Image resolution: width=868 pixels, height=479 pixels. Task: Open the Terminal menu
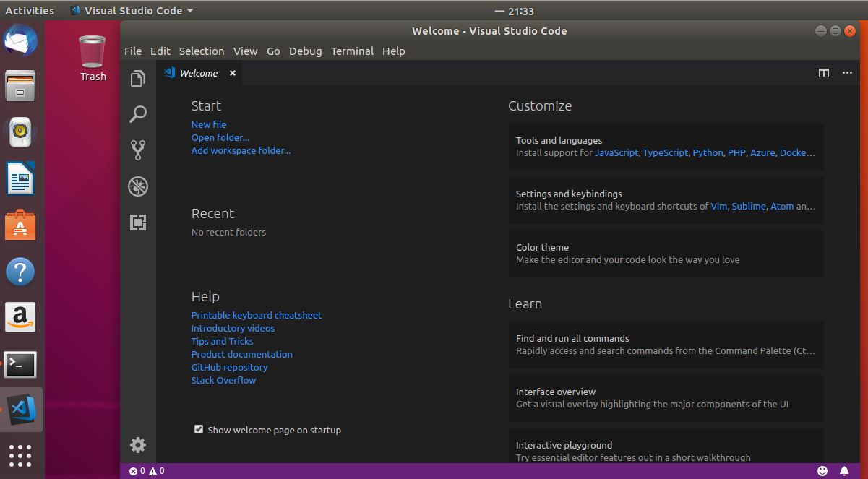point(352,51)
